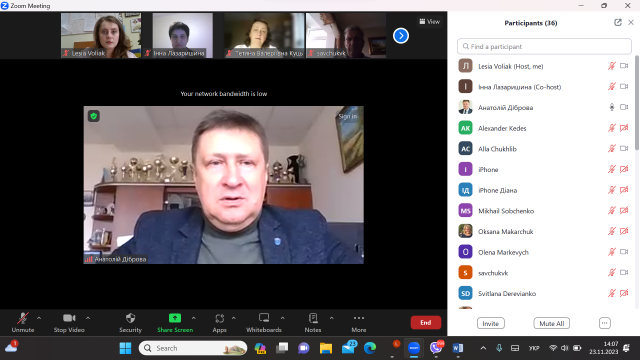Viewport: 640px width, 360px height.
Task: Start Share Screen
Action: (175, 322)
